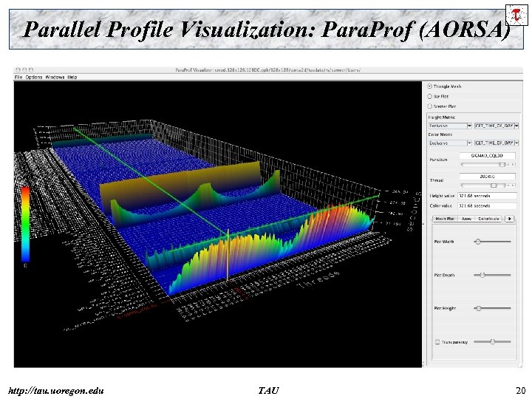This screenshot has width=532, height=399.
Task: Click the Thread number field
Action: click(487, 177)
